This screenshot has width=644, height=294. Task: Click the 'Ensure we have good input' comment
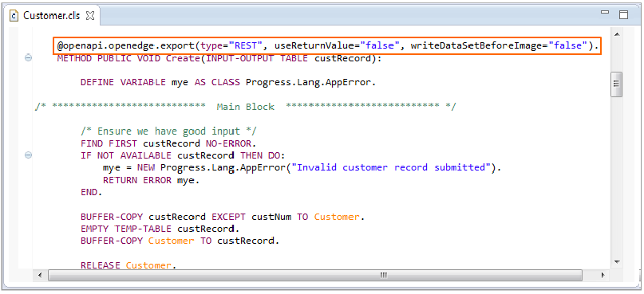(168, 131)
